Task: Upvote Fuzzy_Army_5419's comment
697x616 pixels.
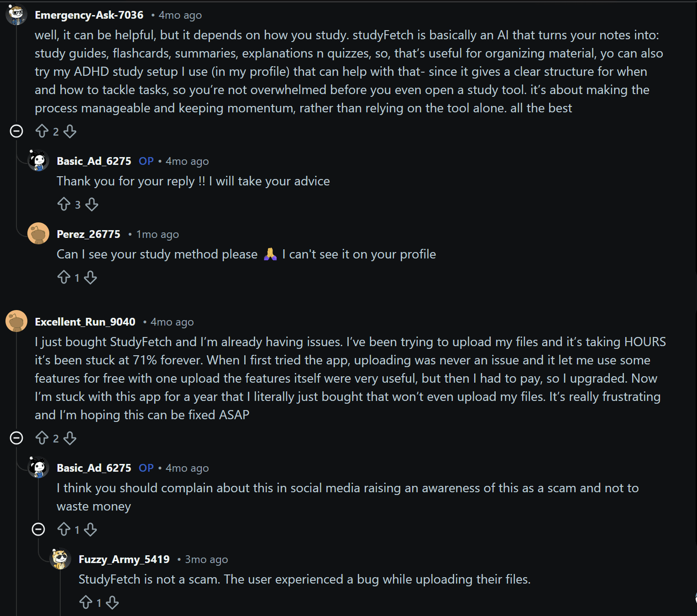Action: pos(86,603)
